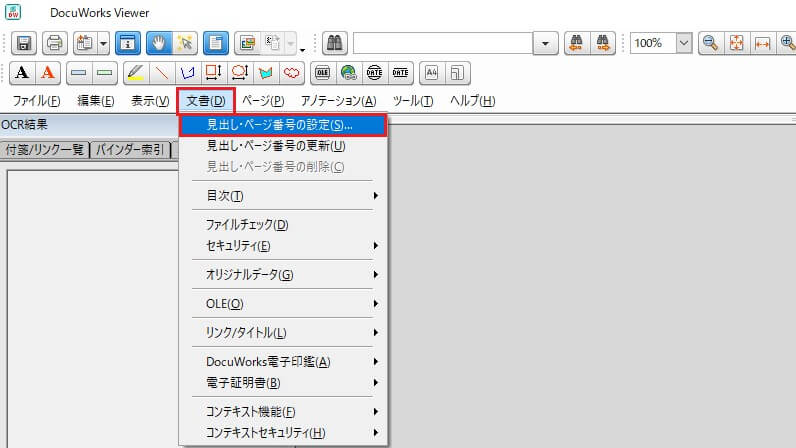Select the red text annotation A tool
Viewport: 796px width, 448px height.
48,73
